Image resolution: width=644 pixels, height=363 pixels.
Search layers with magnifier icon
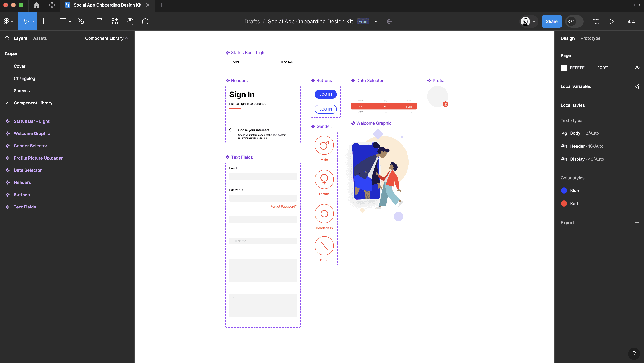point(7,38)
